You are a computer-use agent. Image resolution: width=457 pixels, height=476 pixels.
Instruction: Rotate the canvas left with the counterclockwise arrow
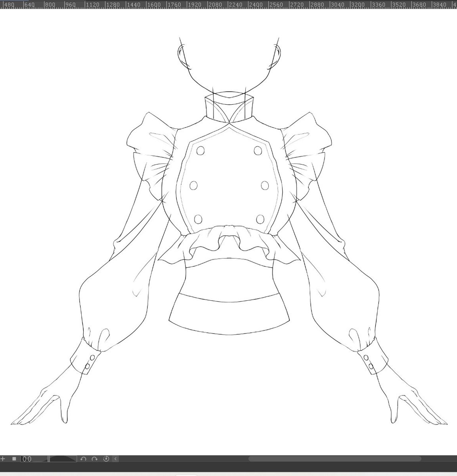click(x=83, y=459)
